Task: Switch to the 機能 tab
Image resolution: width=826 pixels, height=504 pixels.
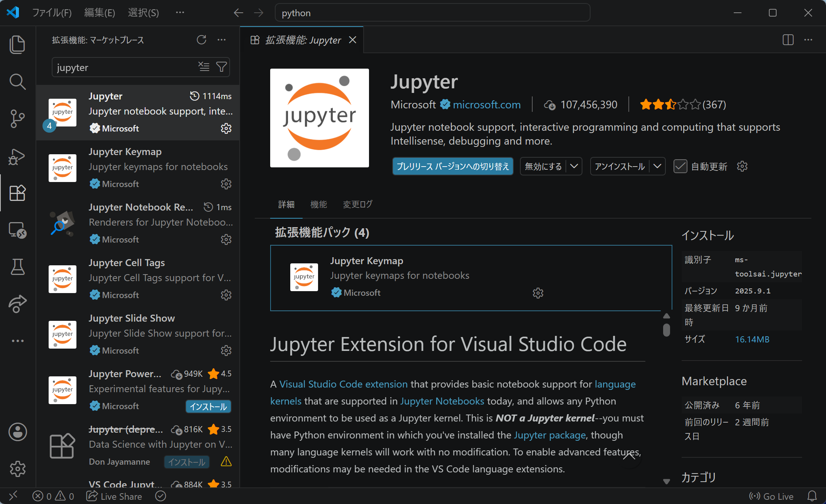Action: pyautogui.click(x=319, y=204)
